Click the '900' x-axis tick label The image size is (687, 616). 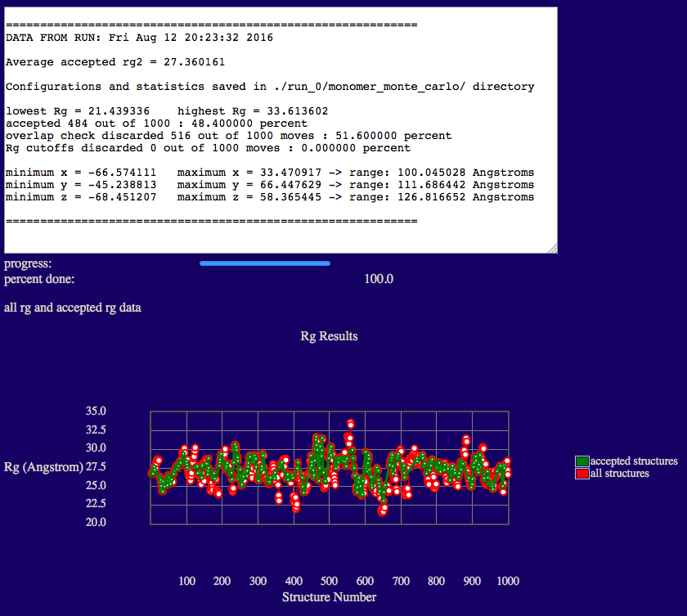473,581
